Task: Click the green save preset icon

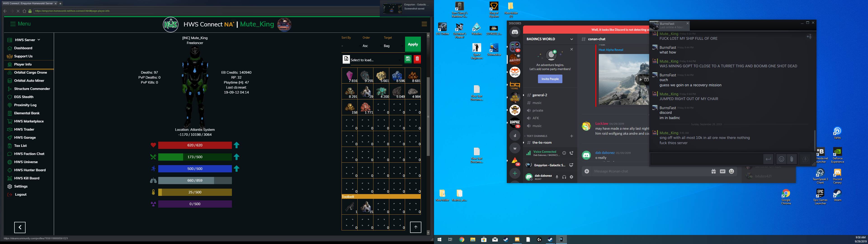Action: tap(408, 59)
